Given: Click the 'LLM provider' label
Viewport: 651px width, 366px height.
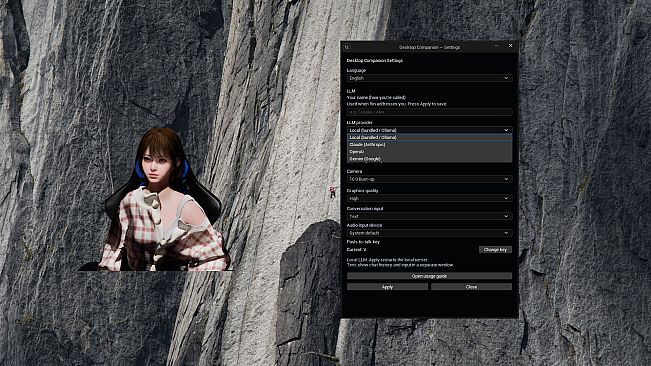Looking at the screenshot, I should pos(360,123).
